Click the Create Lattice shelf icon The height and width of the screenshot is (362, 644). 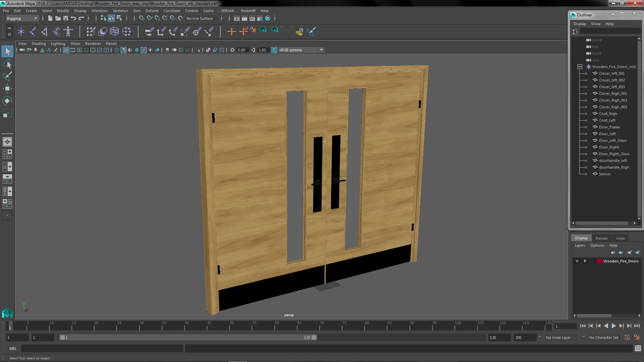point(114,32)
